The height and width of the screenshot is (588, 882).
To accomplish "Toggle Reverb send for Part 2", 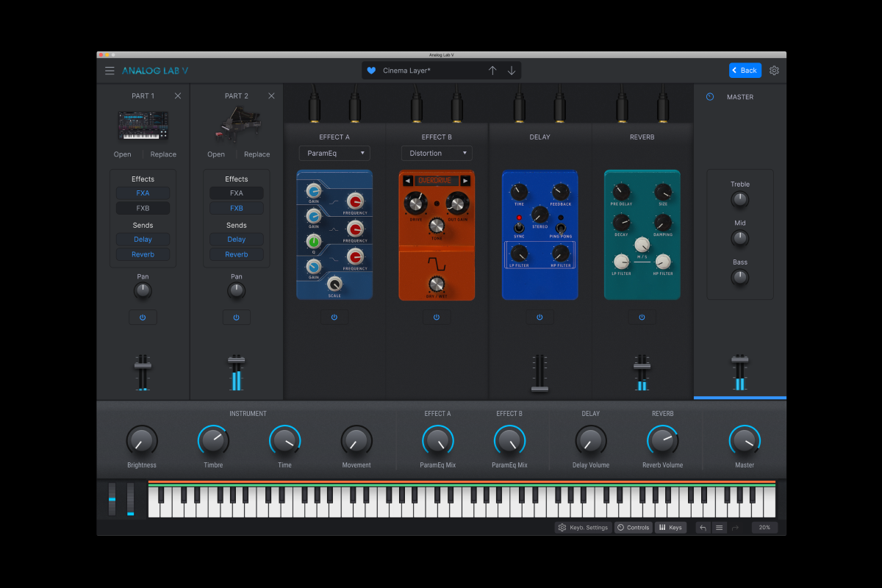I will (x=236, y=254).
